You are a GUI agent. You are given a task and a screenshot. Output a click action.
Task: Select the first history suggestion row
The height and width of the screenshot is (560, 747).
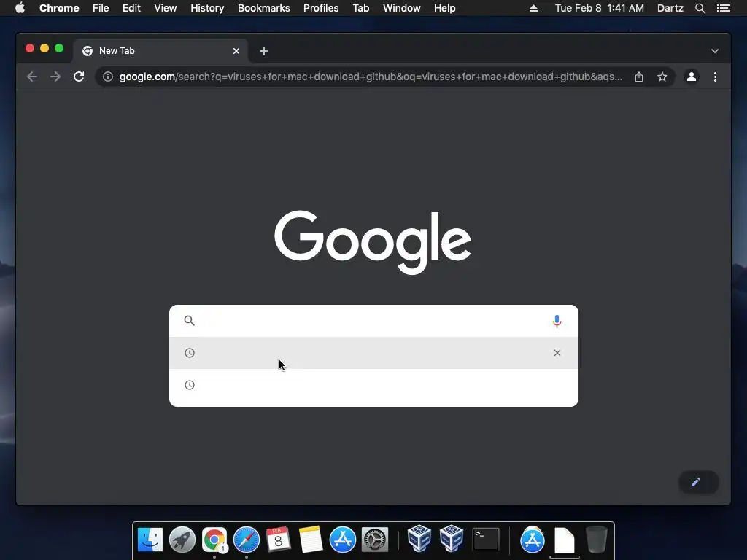[x=374, y=353]
